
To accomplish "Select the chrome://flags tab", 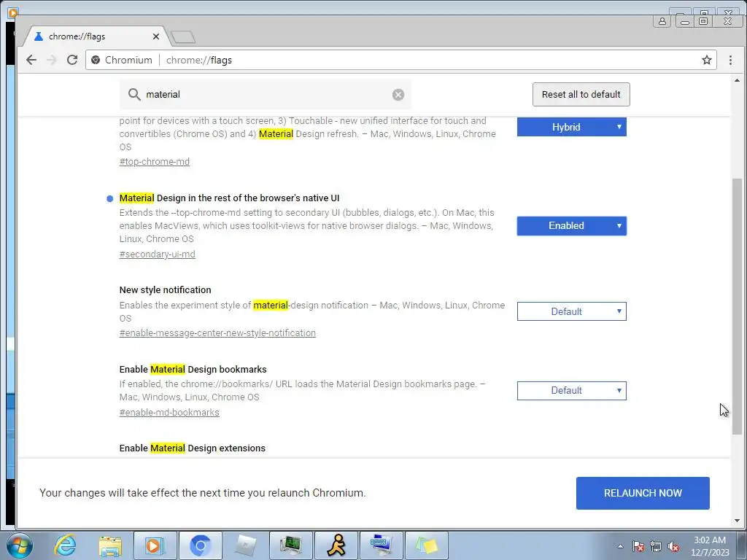I will coord(96,36).
